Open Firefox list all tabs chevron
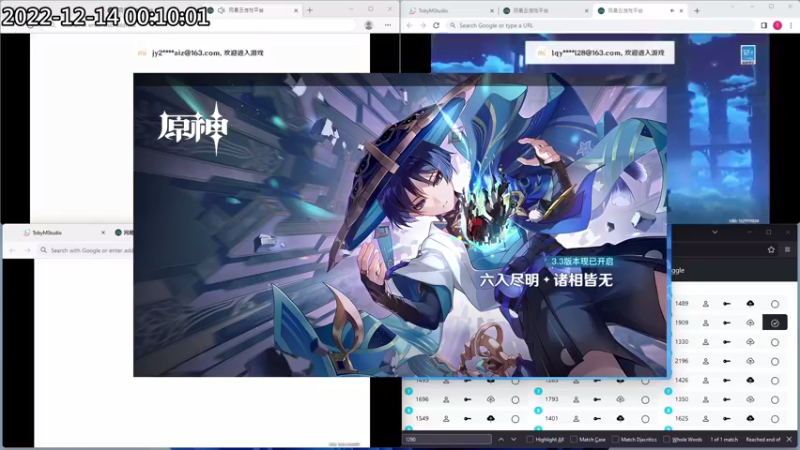800x450 pixels. [715, 232]
